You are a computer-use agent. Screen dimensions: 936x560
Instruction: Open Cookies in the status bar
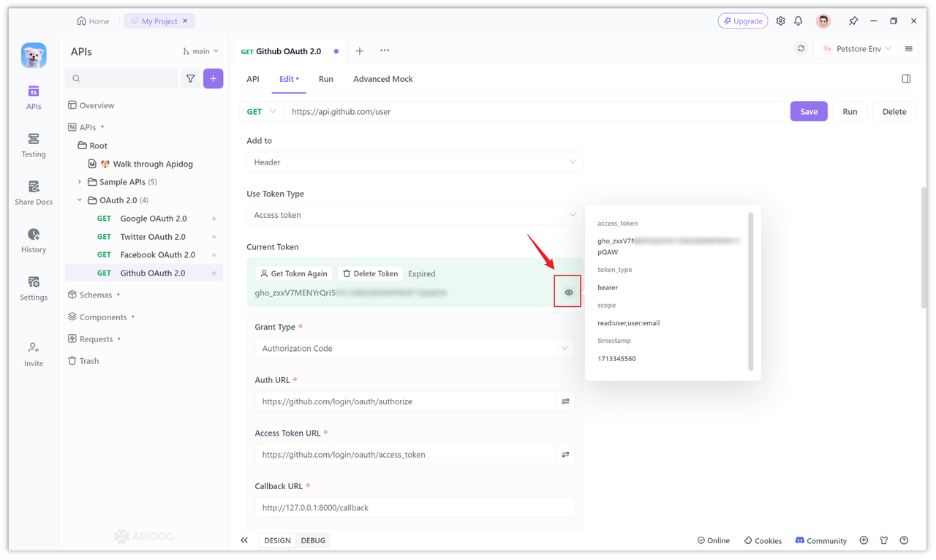click(x=763, y=540)
